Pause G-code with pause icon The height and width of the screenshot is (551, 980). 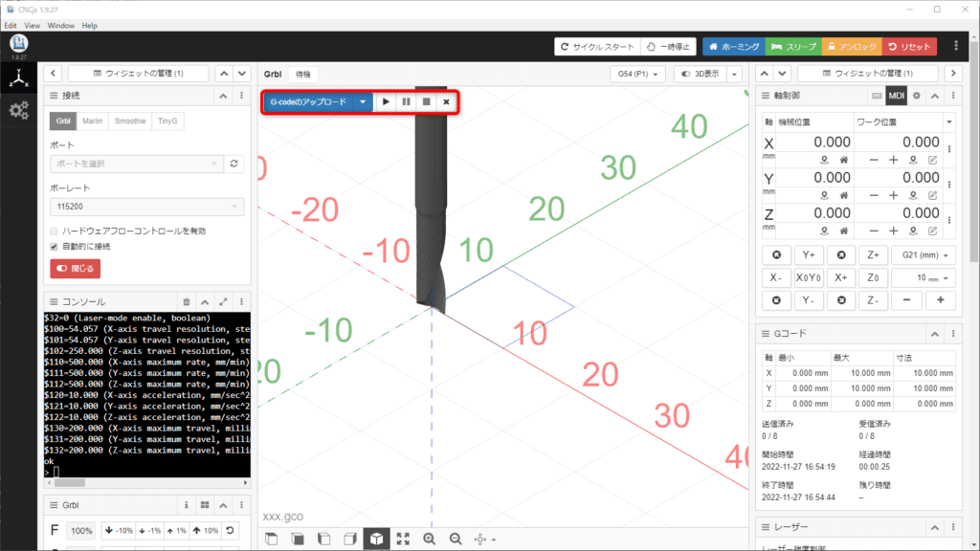point(406,101)
